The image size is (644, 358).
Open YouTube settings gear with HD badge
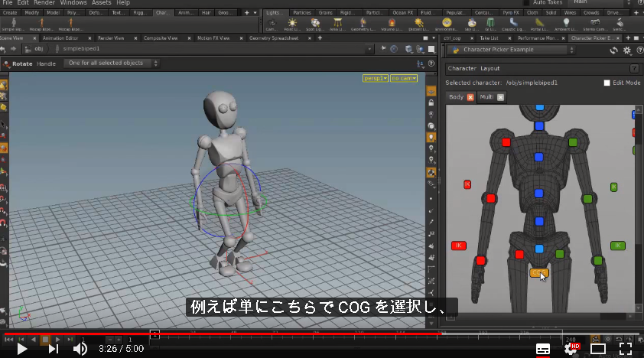[x=571, y=349]
